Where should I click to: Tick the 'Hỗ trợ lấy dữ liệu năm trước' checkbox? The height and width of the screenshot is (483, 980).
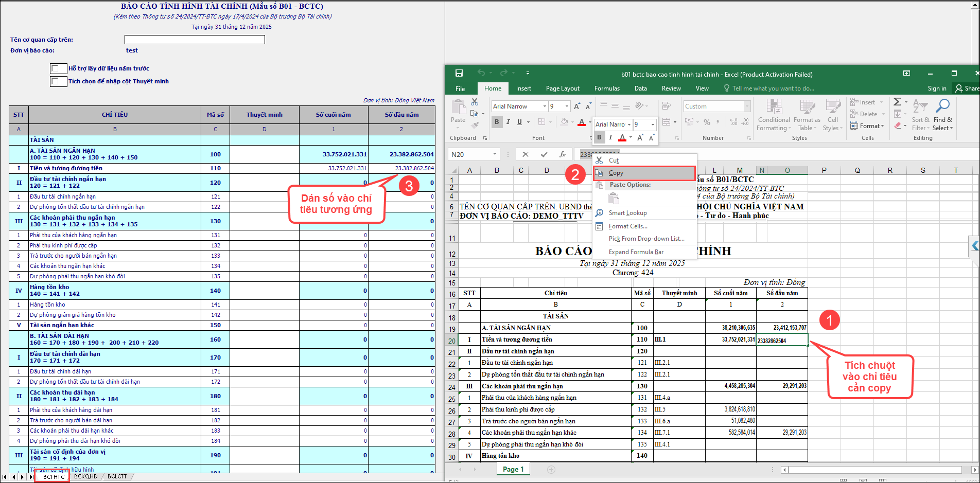55,68
